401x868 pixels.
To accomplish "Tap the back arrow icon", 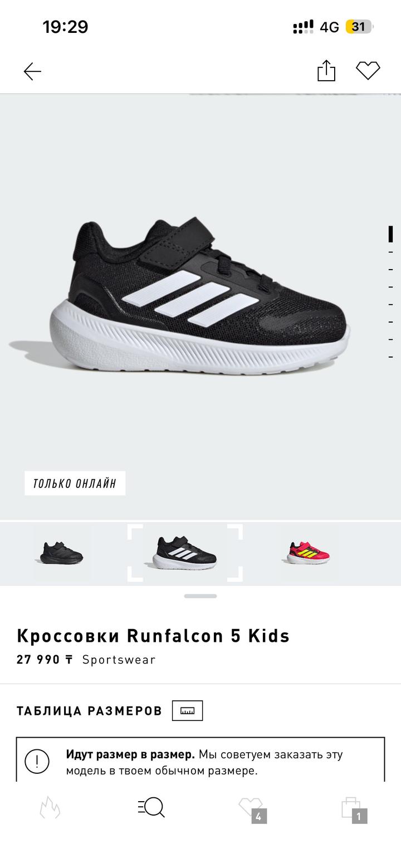I will coord(32,71).
